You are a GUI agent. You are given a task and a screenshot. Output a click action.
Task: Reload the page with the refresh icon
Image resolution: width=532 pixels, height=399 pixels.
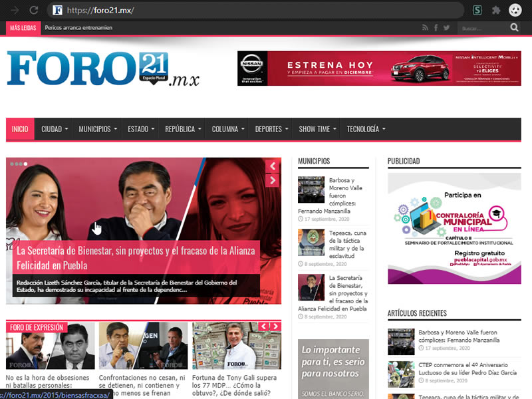[x=34, y=10]
